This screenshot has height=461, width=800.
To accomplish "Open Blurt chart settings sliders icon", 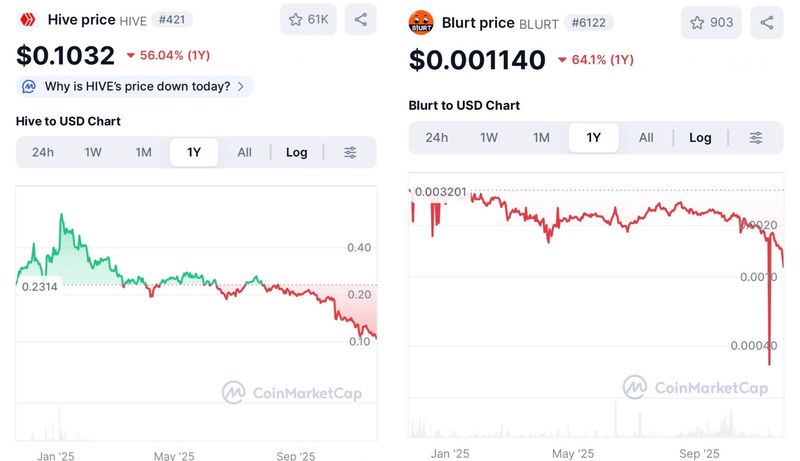I will (756, 137).
